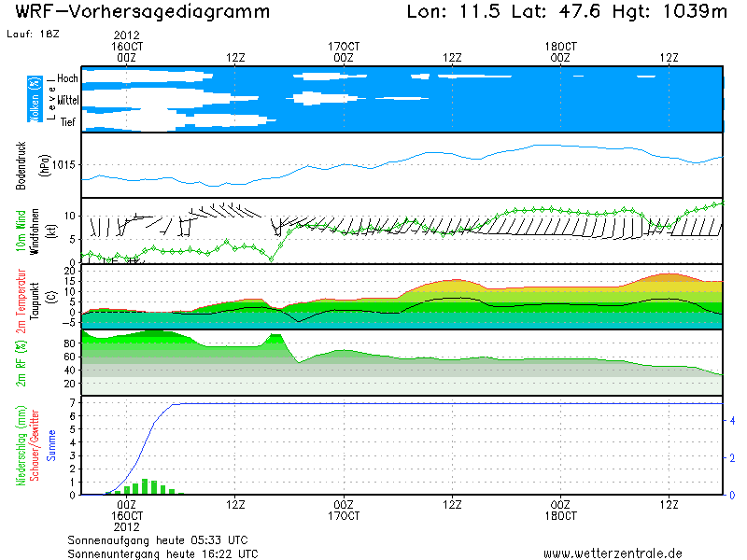Viewport: 747px width, 560px height.
Task: Click the 'Tief' cloud level label
Action: pos(67,122)
